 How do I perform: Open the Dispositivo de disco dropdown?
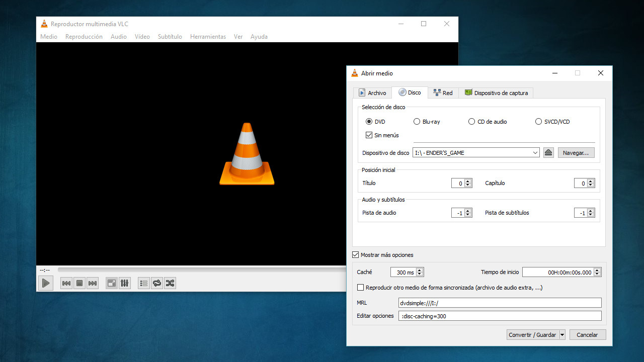(535, 152)
